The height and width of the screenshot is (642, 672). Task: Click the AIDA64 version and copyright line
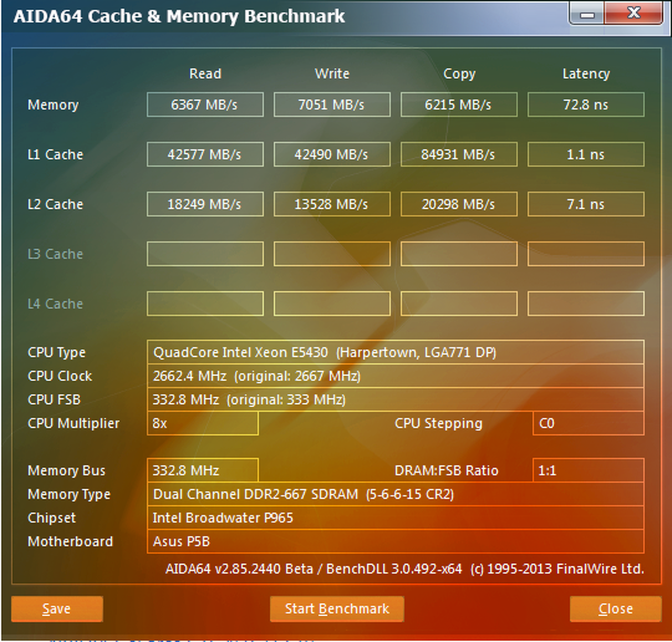[404, 569]
